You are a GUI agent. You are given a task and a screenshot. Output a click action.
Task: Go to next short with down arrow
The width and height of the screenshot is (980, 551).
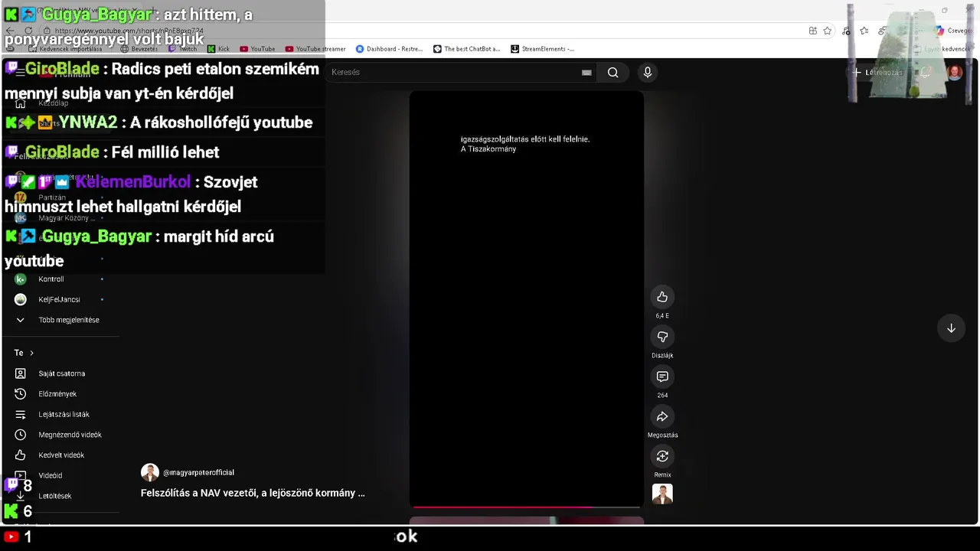pyautogui.click(x=951, y=328)
